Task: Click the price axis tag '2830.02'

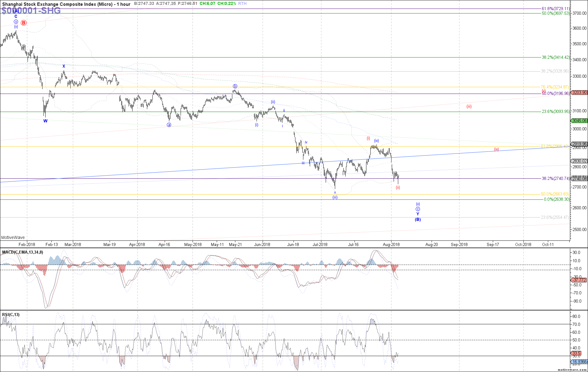Action: pos(579,161)
